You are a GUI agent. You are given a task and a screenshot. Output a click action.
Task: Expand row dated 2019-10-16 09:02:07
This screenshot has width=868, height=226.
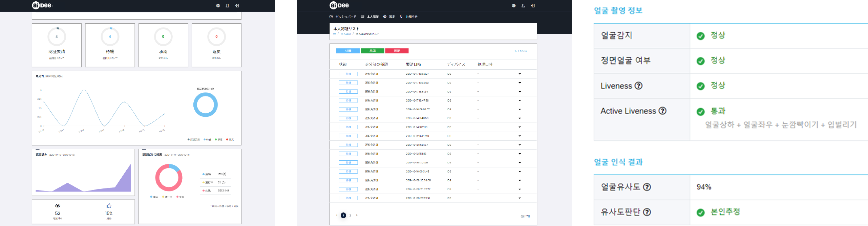520,109
